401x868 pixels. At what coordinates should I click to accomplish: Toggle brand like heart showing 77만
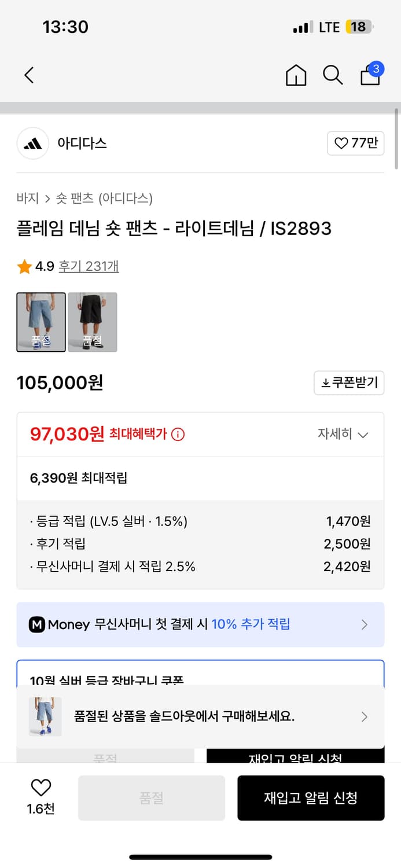(356, 144)
